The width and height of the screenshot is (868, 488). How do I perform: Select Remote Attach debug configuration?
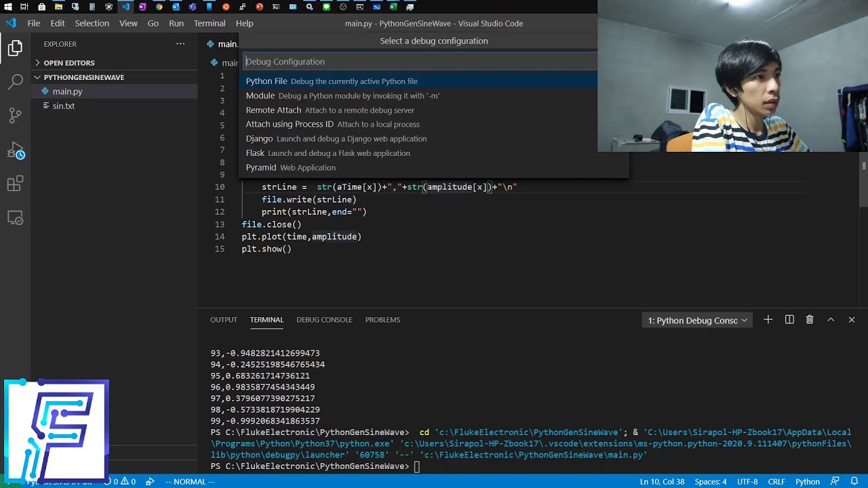pyautogui.click(x=434, y=110)
